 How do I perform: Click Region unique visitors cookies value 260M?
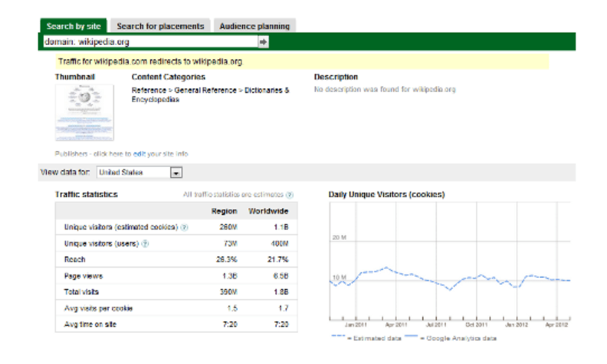pos(228,227)
